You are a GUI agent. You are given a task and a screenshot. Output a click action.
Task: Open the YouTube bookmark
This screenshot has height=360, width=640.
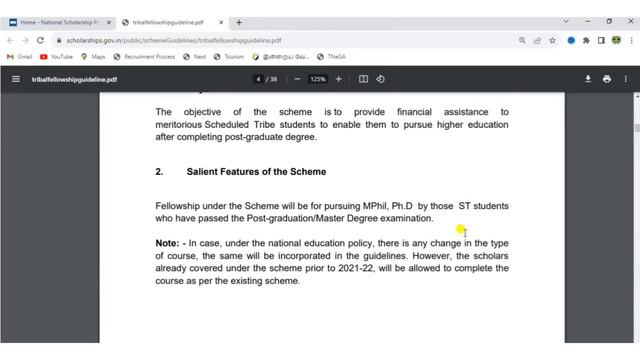56,57
